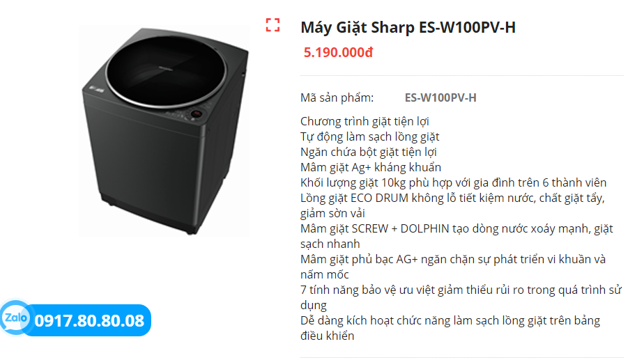This screenshot has width=644, height=360.
Task: Click the ES-W100PV-H product code value
Action: coord(440,97)
